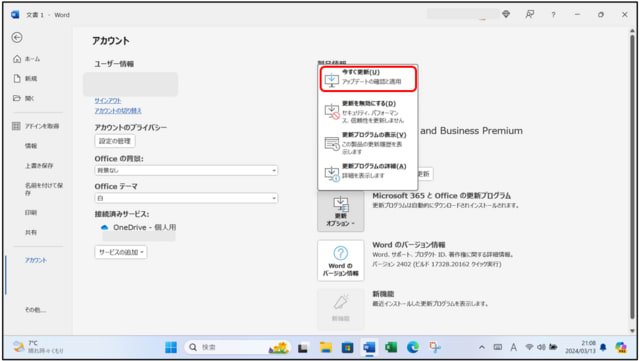
Task: Choose 更新プログラムの表示(V) menu item
Action: 368,143
